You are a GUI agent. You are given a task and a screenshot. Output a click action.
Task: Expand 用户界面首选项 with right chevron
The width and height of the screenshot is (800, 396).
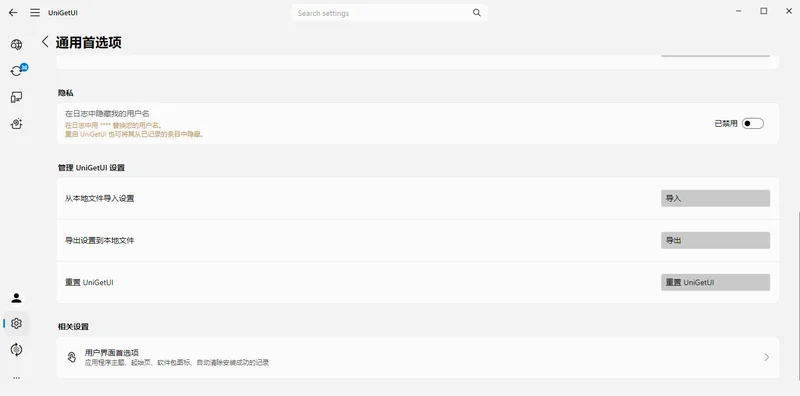tap(766, 357)
